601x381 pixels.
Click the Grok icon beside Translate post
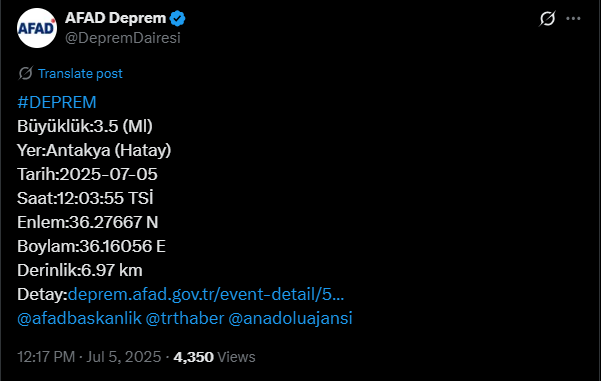[26, 73]
